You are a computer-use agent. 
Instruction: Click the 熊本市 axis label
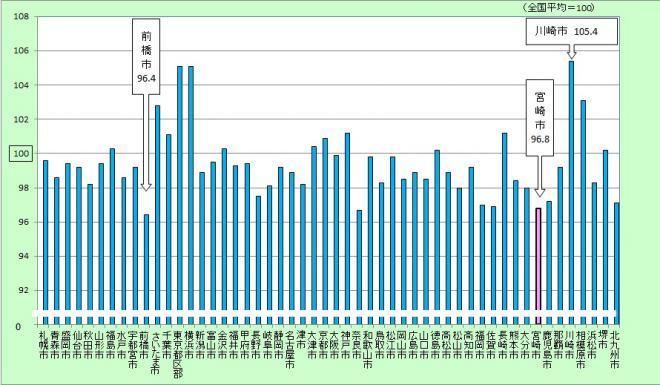(x=513, y=345)
